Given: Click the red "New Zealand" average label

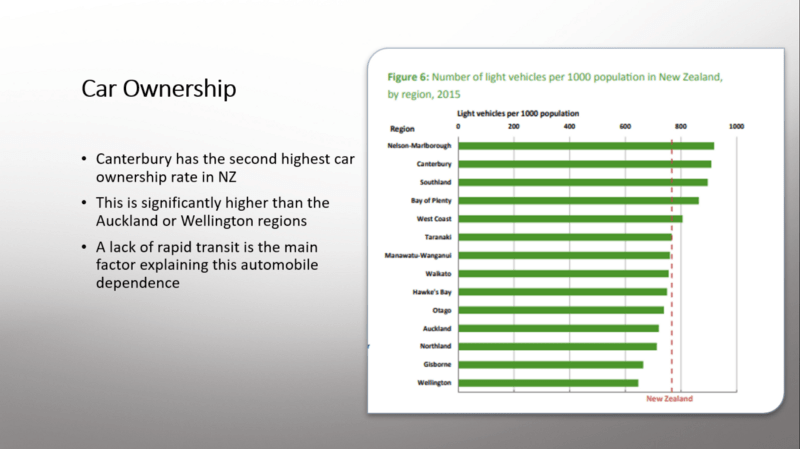Looking at the screenshot, I should click(x=669, y=398).
